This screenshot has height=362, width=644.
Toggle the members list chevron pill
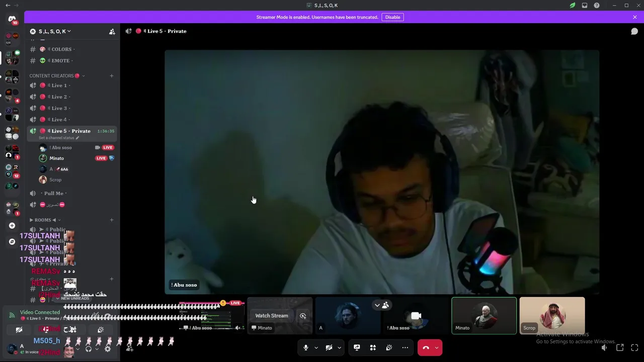coord(381,305)
